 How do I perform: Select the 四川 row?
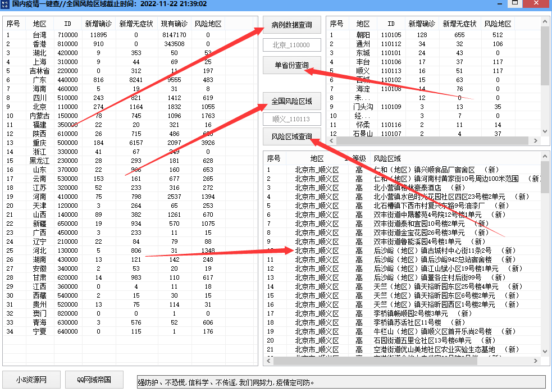coord(130,98)
